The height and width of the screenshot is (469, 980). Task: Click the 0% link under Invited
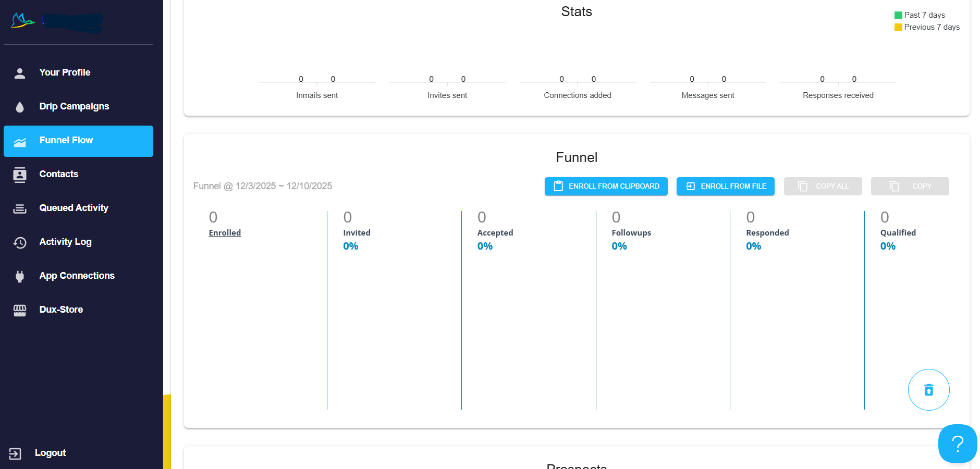point(350,246)
